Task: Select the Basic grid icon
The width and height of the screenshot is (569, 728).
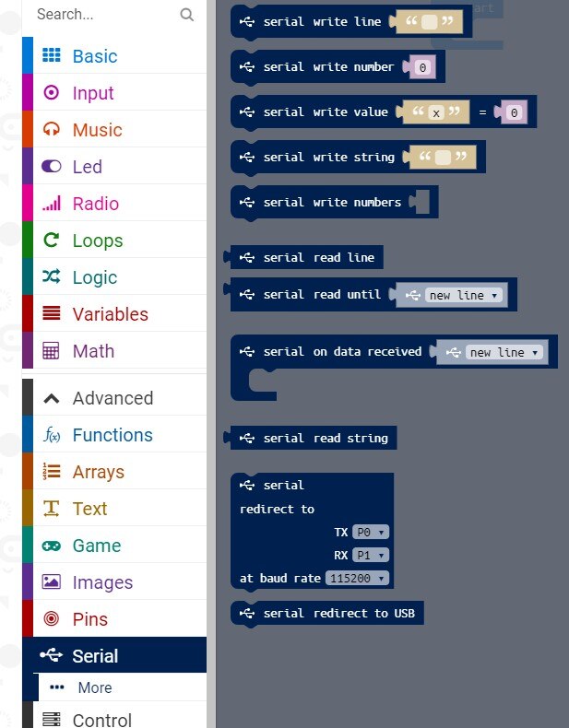Action: click(52, 56)
